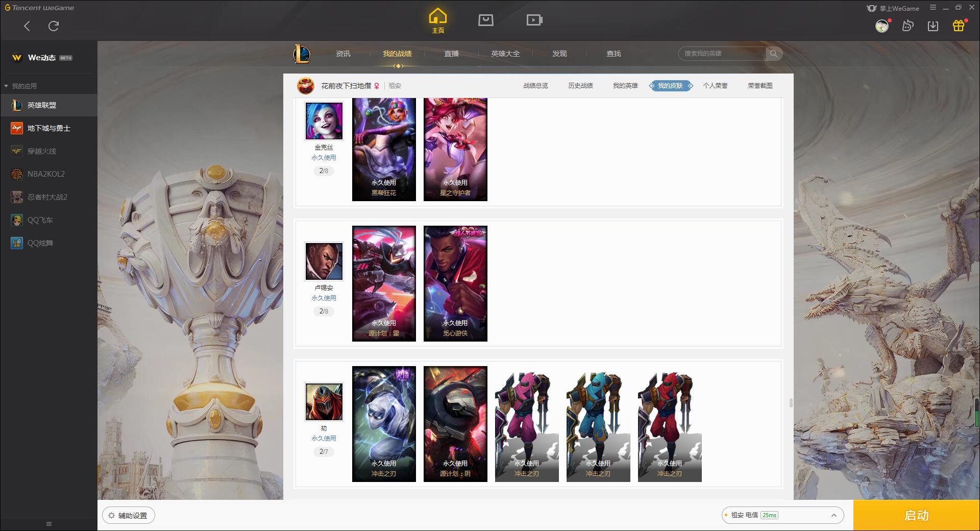
Task: Select NBA2KOL2 in the sidebar
Action: click(48, 174)
